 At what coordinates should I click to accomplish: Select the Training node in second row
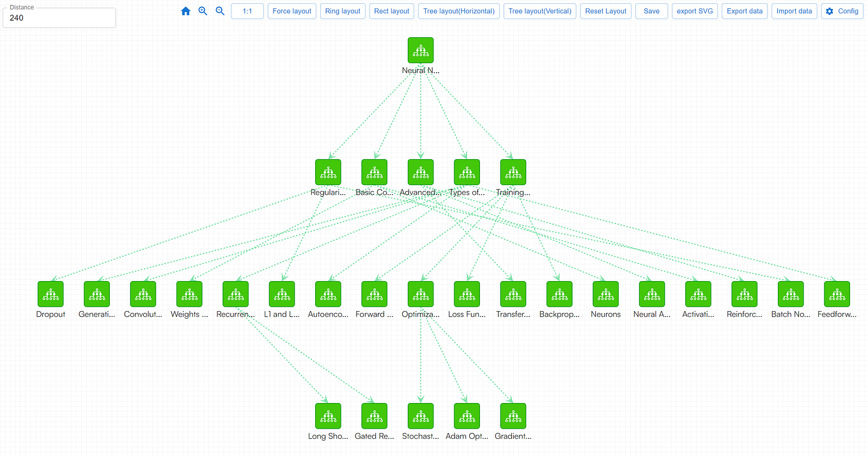[x=513, y=172]
